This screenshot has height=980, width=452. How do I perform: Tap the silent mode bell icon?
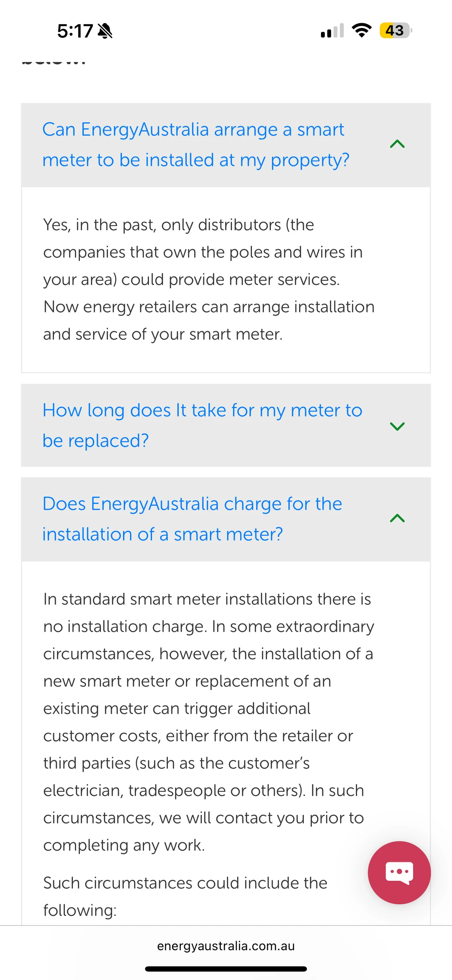(x=105, y=31)
